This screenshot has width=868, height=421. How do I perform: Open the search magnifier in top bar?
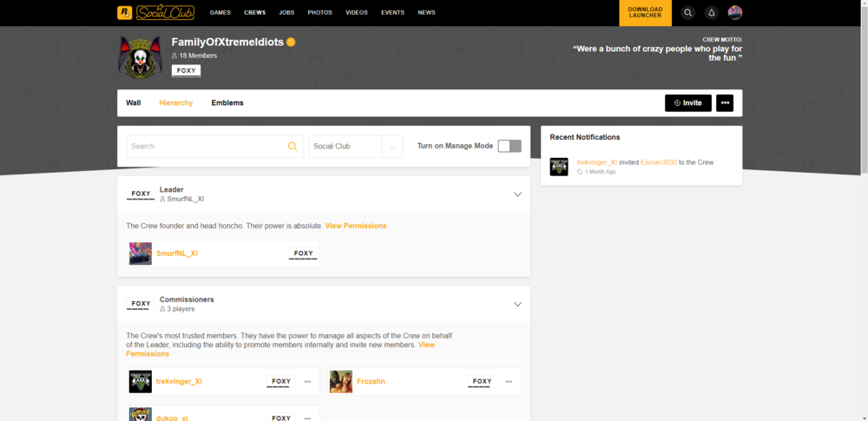tap(687, 13)
